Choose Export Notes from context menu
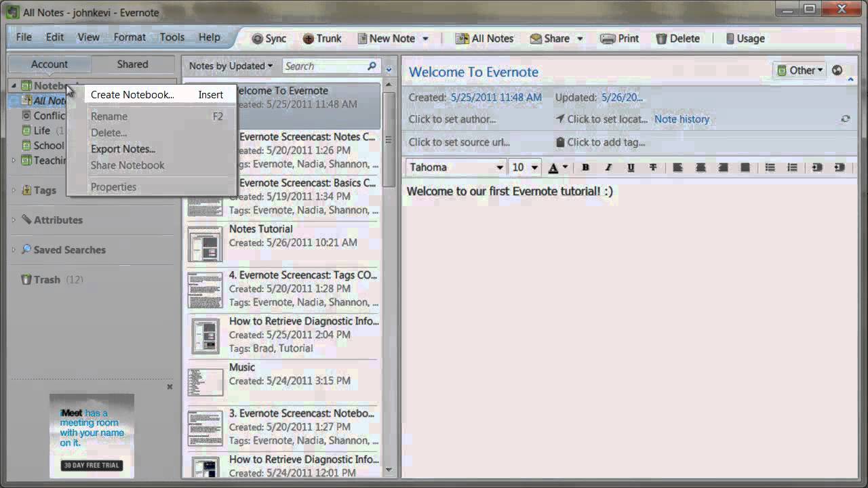Viewport: 868px width, 488px height. coord(152,149)
